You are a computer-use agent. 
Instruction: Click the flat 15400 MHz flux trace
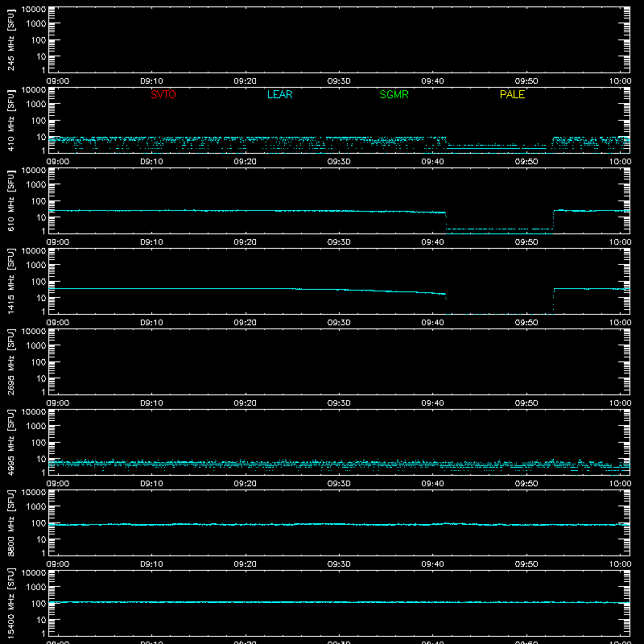point(339,602)
